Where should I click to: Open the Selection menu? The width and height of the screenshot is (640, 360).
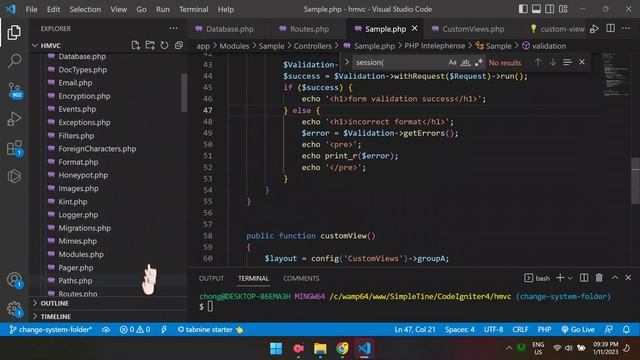85,9
